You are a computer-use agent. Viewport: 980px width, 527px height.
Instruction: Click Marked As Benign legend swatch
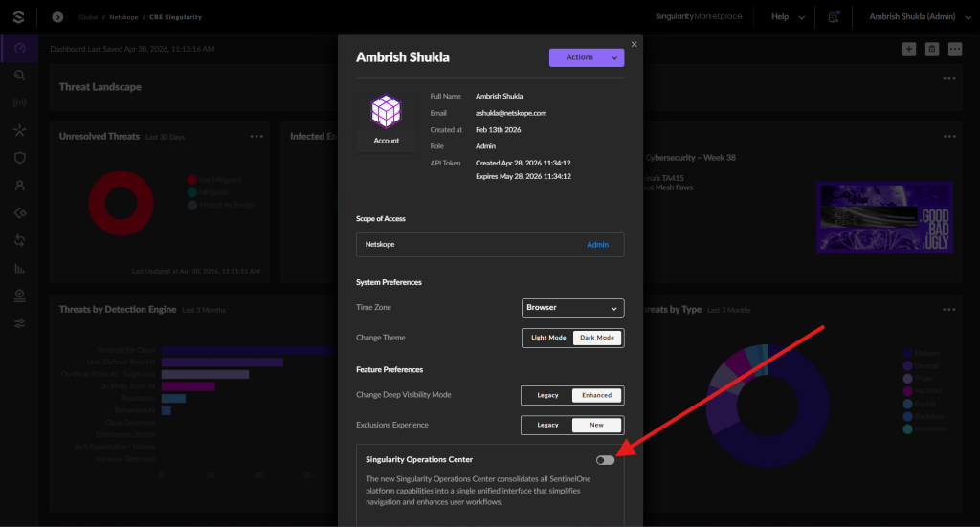pyautogui.click(x=191, y=205)
